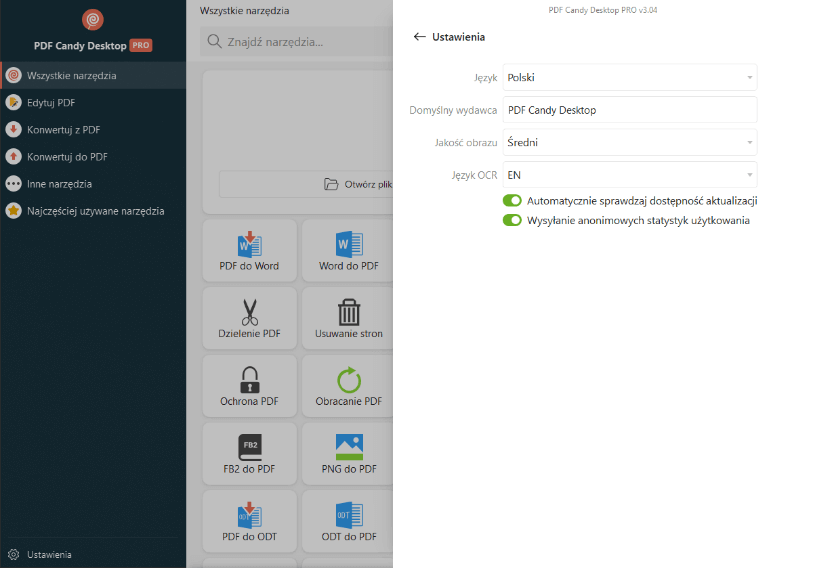The image size is (813, 568).
Task: Open the Ochrona PDF padlock tool
Action: [x=249, y=386]
